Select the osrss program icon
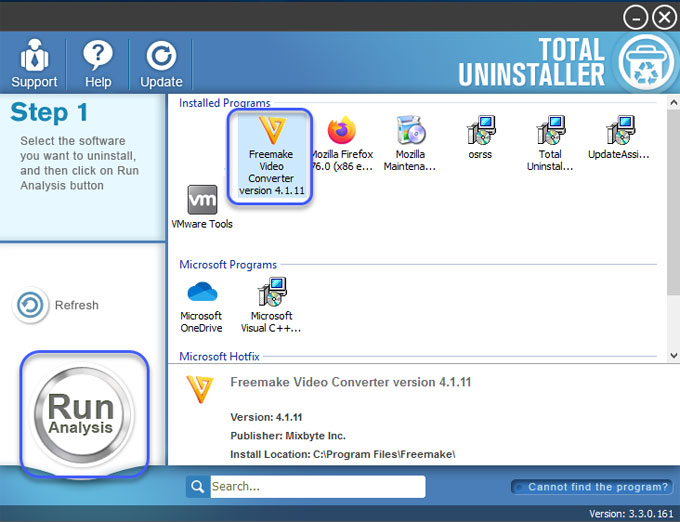This screenshot has height=522, width=680. 480,131
